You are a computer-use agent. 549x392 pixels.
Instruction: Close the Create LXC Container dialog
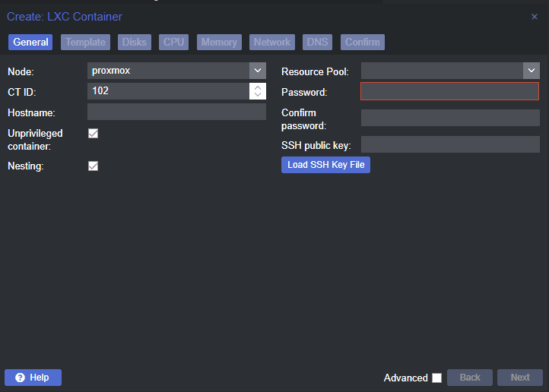tap(534, 17)
